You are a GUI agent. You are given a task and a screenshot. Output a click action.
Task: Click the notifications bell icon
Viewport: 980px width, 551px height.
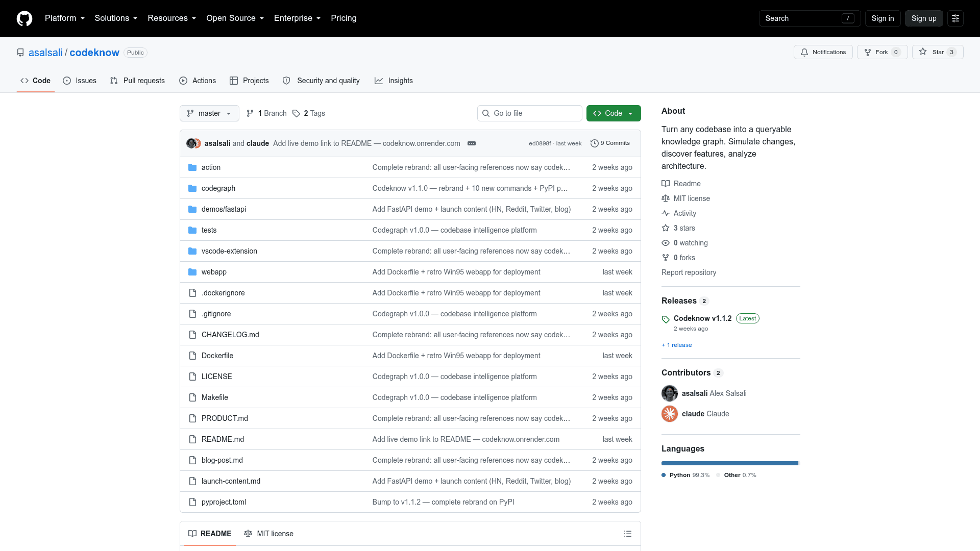click(804, 52)
